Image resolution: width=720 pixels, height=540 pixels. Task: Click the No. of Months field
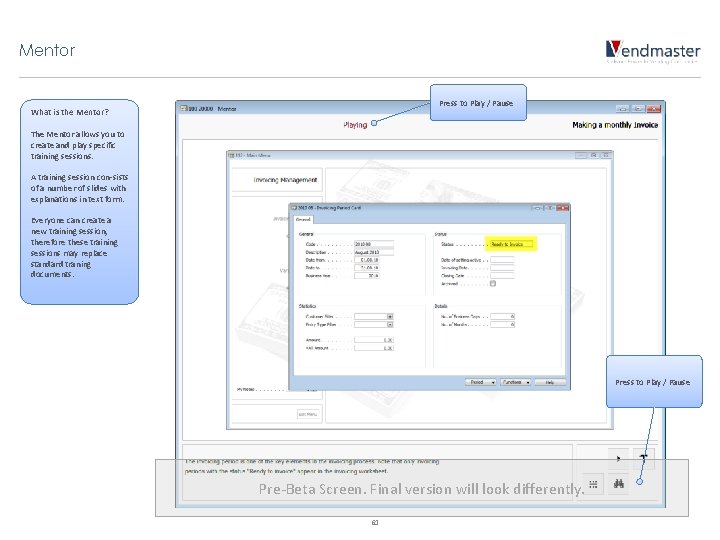tap(502, 325)
